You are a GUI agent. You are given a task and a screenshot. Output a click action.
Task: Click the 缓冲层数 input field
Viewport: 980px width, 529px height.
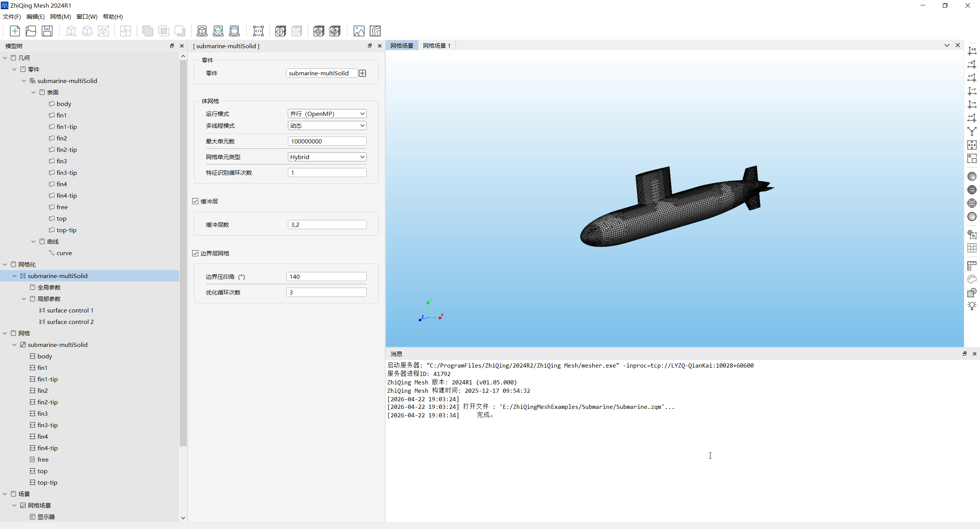[327, 225]
